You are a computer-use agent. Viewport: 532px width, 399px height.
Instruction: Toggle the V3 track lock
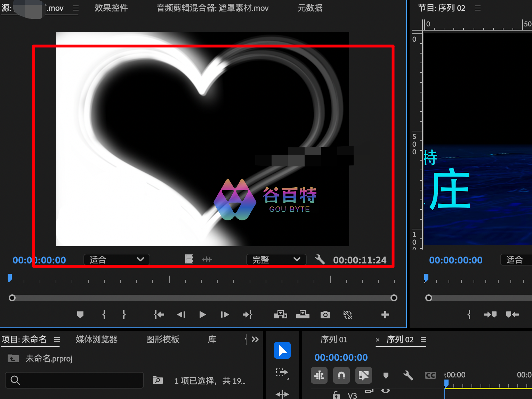coord(336,395)
